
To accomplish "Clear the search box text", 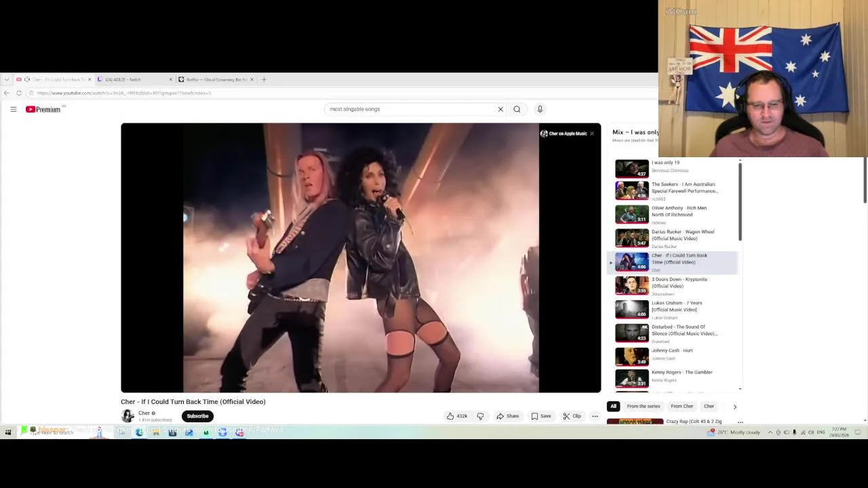I will click(500, 109).
